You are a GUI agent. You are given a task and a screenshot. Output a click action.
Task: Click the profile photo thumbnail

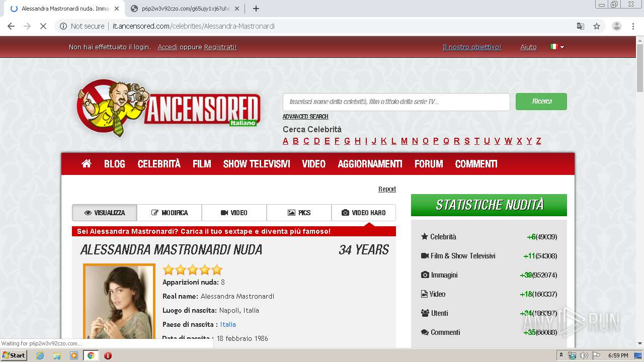119,302
